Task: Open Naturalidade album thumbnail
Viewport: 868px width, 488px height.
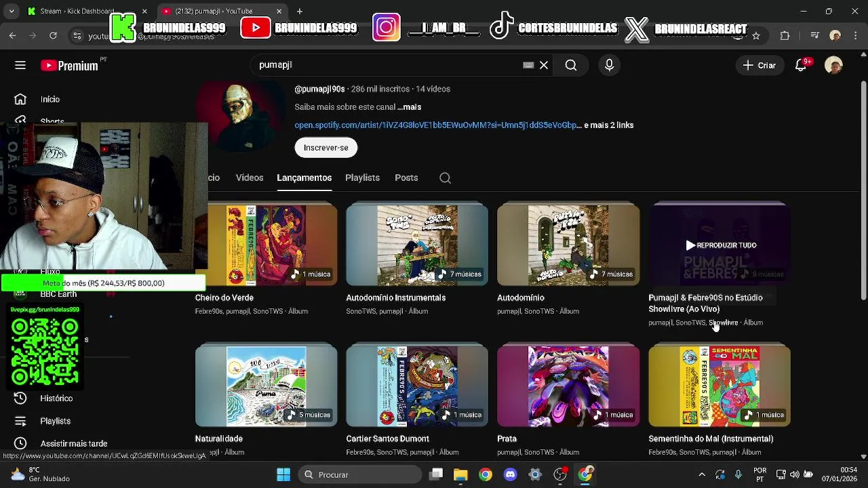Action: 266,386
